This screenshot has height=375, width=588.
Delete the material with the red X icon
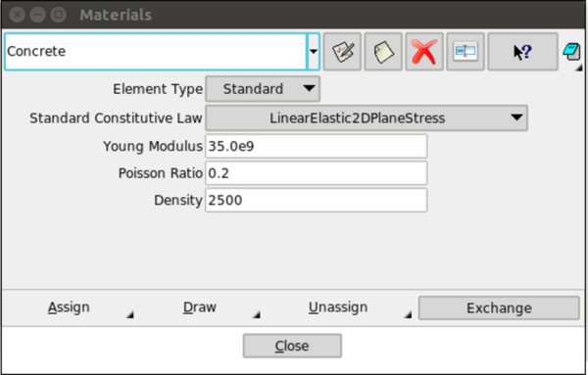(x=424, y=51)
